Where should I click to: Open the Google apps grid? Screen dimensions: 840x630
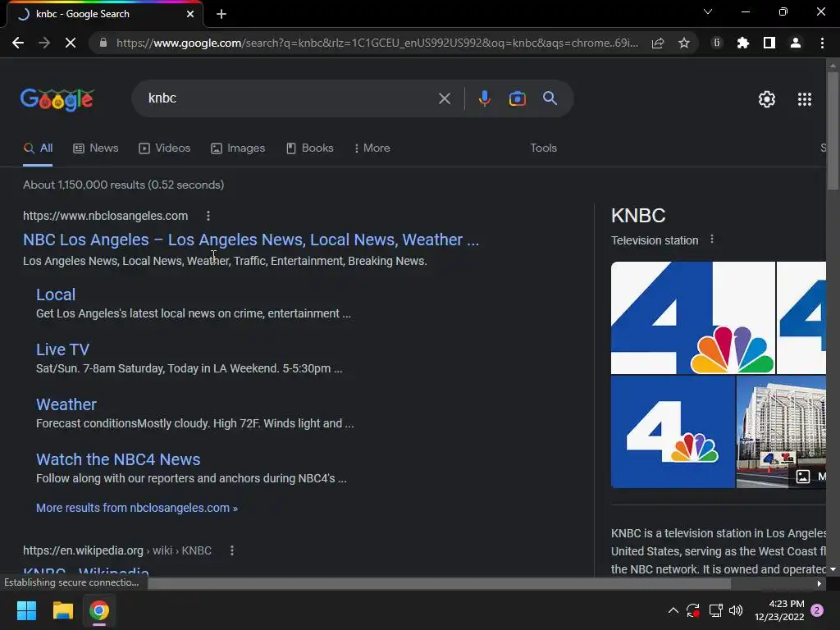(x=804, y=99)
